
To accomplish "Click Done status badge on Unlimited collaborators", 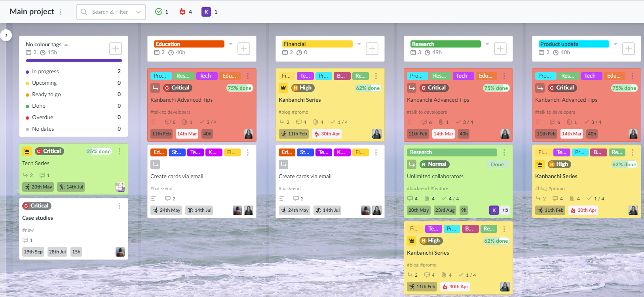I will 498,164.
